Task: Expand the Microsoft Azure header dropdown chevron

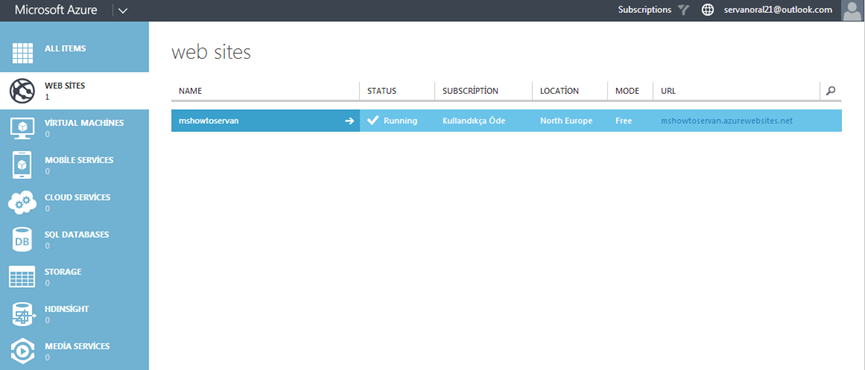Action: [123, 10]
